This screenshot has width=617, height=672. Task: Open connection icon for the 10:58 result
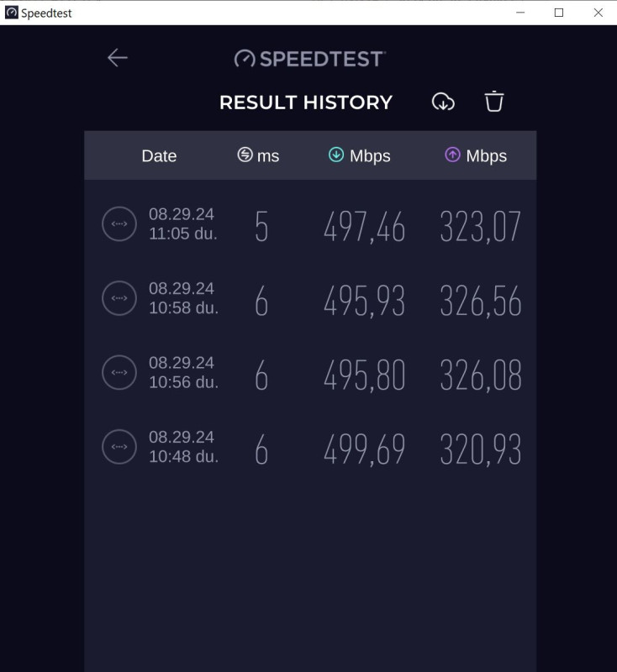pyautogui.click(x=119, y=298)
